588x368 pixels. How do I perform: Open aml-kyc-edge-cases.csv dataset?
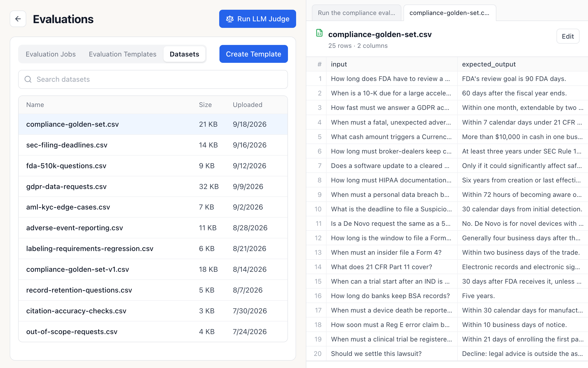coord(153,207)
